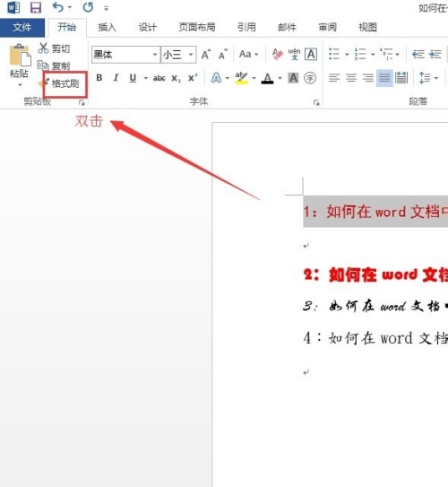Click the 粘贴 (Paste) clipboard icon
This screenshot has width=448, height=487.
coord(20,55)
